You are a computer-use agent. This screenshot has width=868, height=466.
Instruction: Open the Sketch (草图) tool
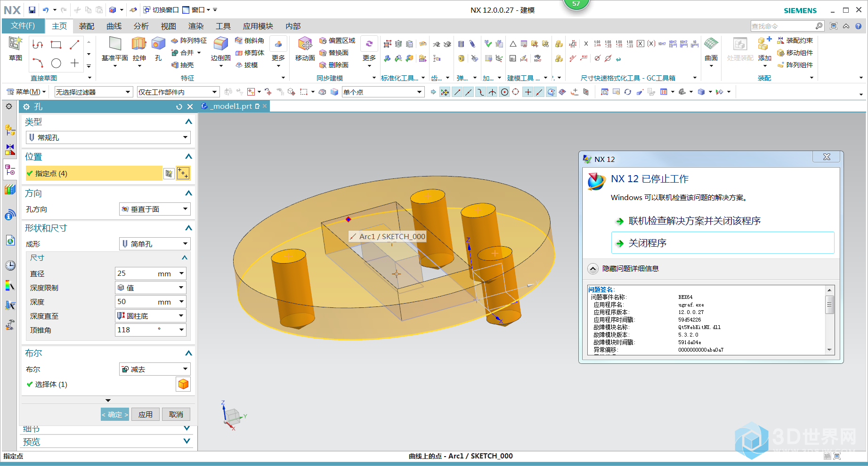point(16,48)
